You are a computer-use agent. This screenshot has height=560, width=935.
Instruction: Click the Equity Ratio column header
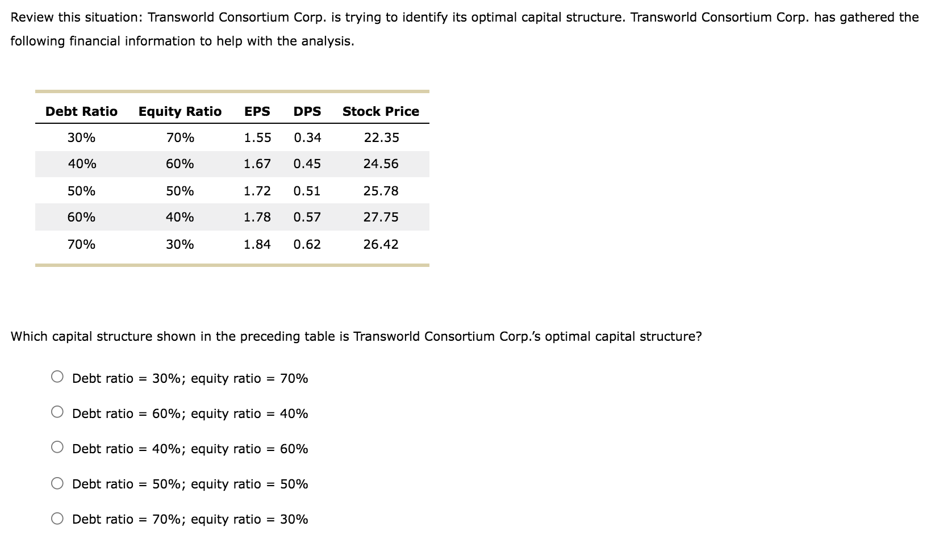click(x=180, y=111)
